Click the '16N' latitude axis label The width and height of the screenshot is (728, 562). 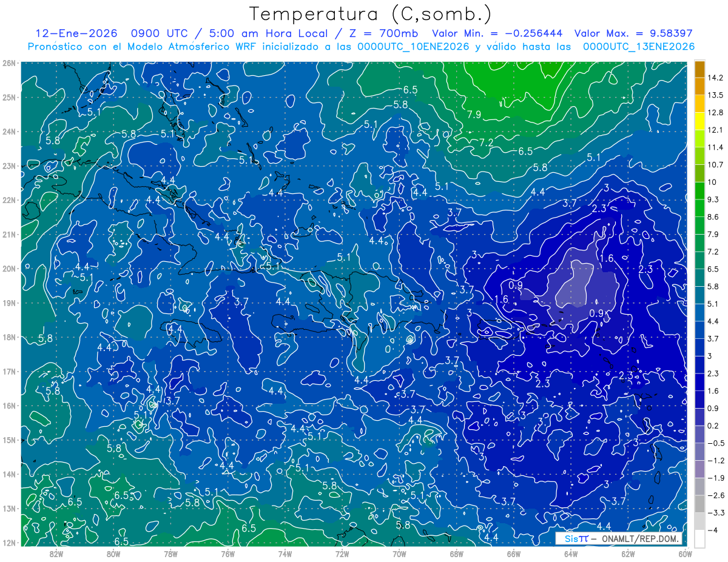(10, 406)
